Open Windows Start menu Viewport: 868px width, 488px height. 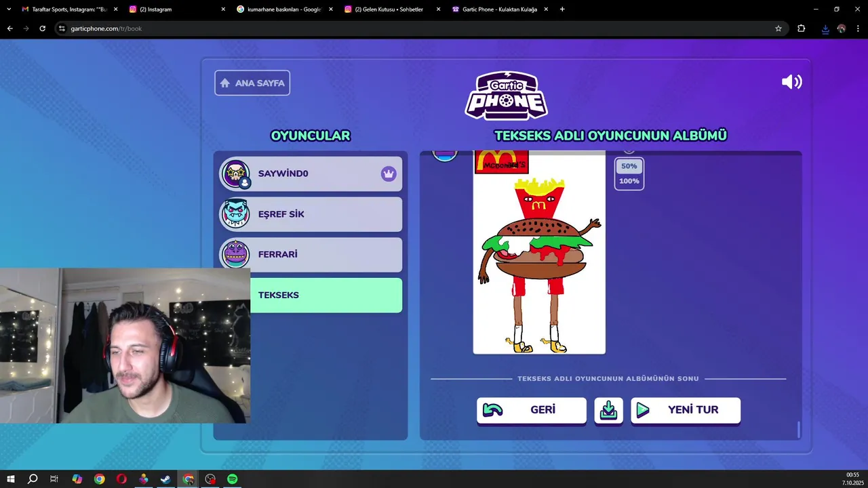11,479
